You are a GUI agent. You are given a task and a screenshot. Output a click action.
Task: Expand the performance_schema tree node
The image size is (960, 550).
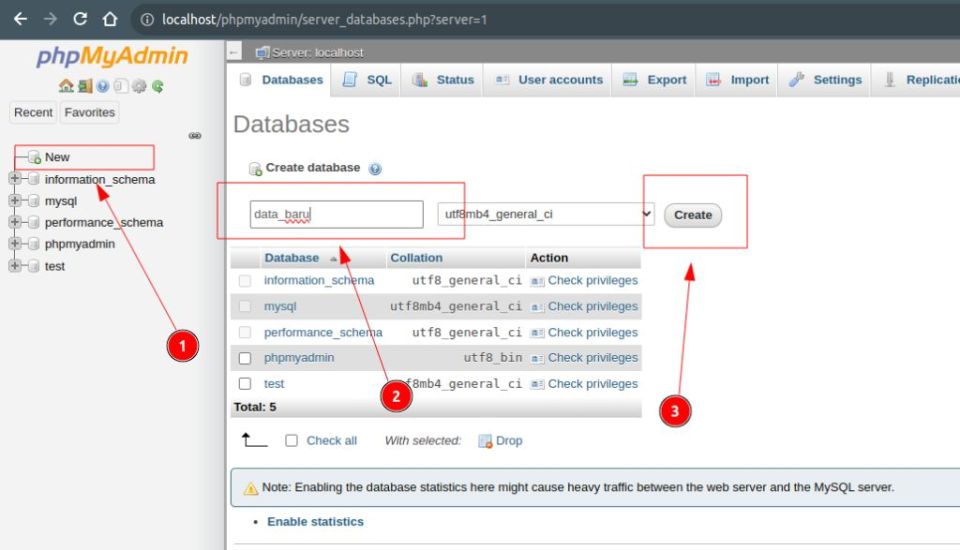tap(15, 222)
